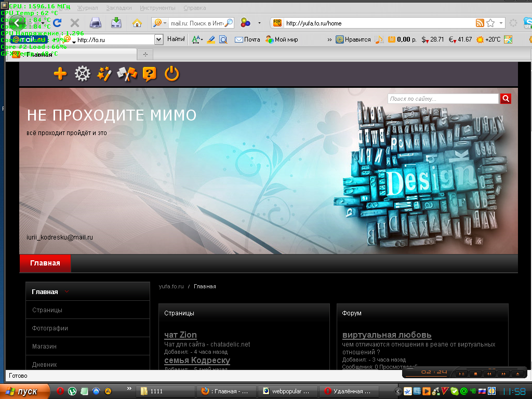Bookmark the page with the star icon
532x399 pixels.
pos(490,23)
